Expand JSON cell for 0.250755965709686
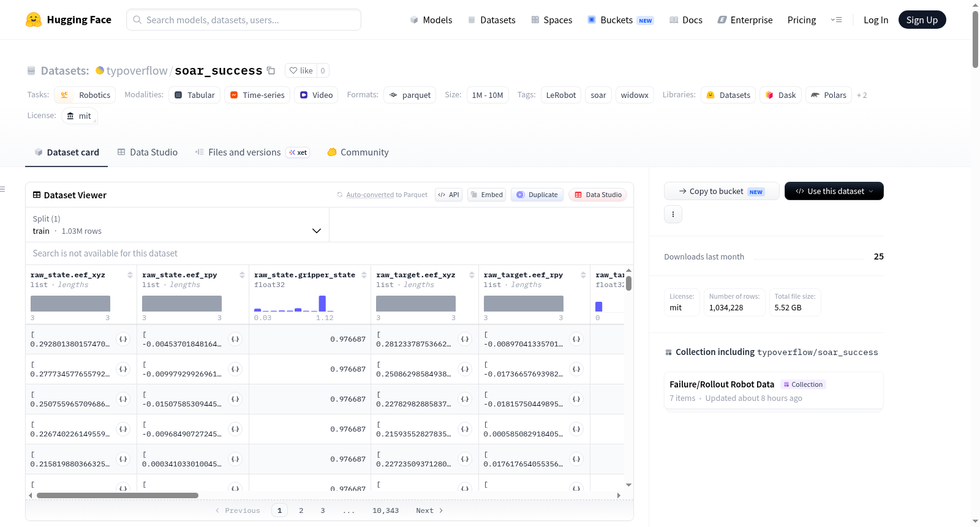This screenshot has height=527, width=980. pos(123,399)
